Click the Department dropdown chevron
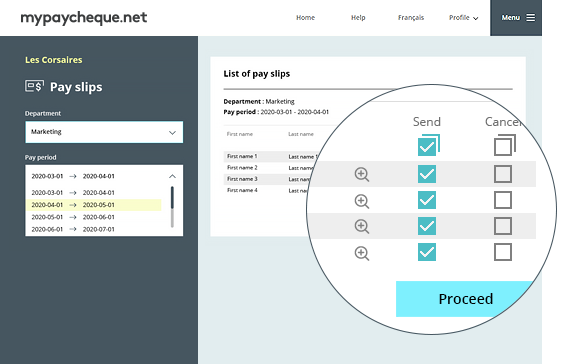Image resolution: width=578 pixels, height=364 pixels. pos(172,132)
